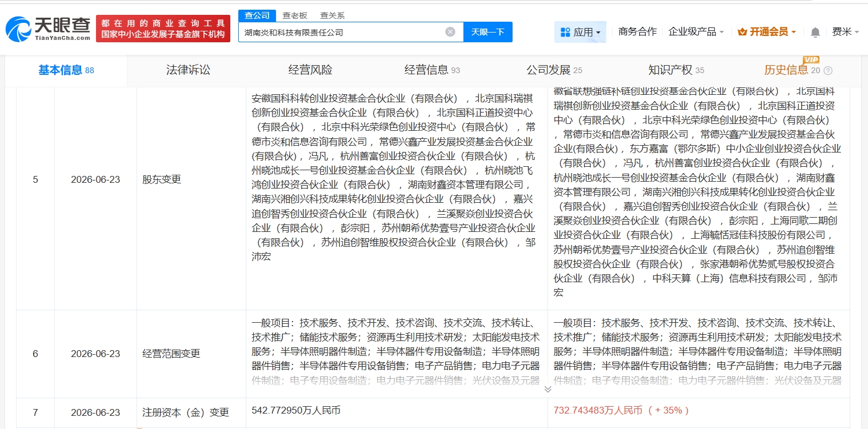This screenshot has height=429, width=868.
Task: Click the before-change shareholder list starting 安徽国科科转
Action: (x=394, y=177)
